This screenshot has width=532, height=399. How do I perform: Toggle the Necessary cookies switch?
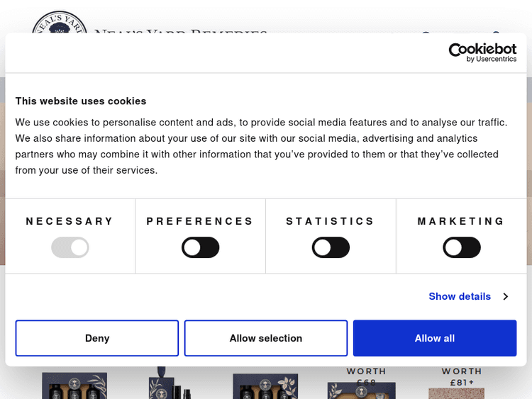pyautogui.click(x=70, y=247)
